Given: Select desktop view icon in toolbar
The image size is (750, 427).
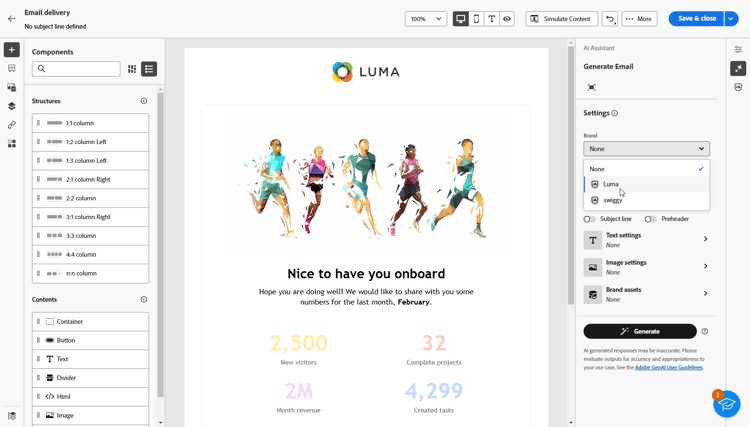Looking at the screenshot, I should click(x=461, y=19).
